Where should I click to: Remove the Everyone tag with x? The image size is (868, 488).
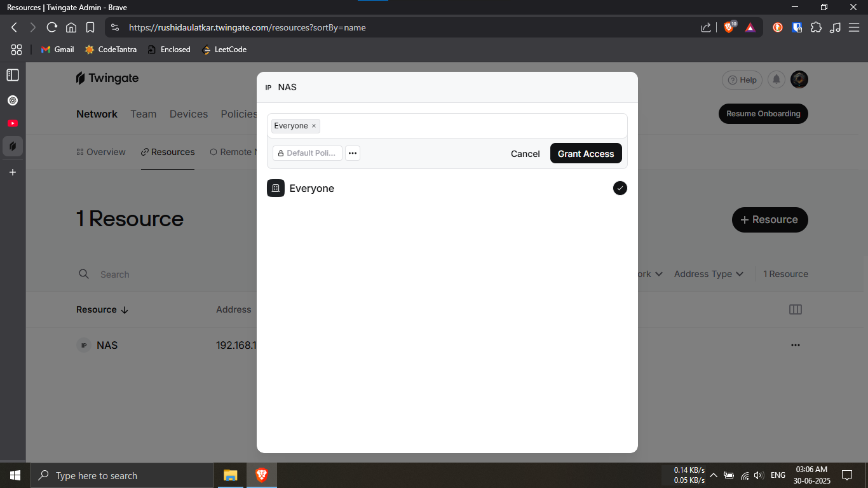pyautogui.click(x=314, y=126)
